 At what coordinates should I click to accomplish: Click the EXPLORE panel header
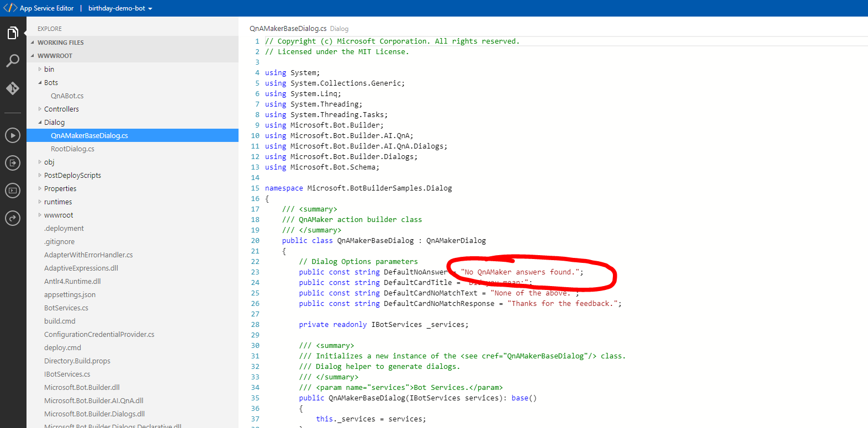(50, 29)
